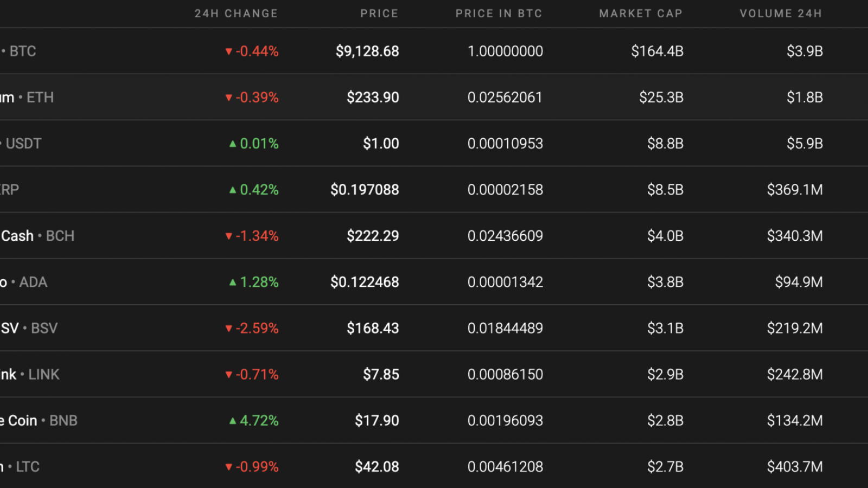The width and height of the screenshot is (868, 488).
Task: Open the USDT coin row
Action: (x=434, y=143)
